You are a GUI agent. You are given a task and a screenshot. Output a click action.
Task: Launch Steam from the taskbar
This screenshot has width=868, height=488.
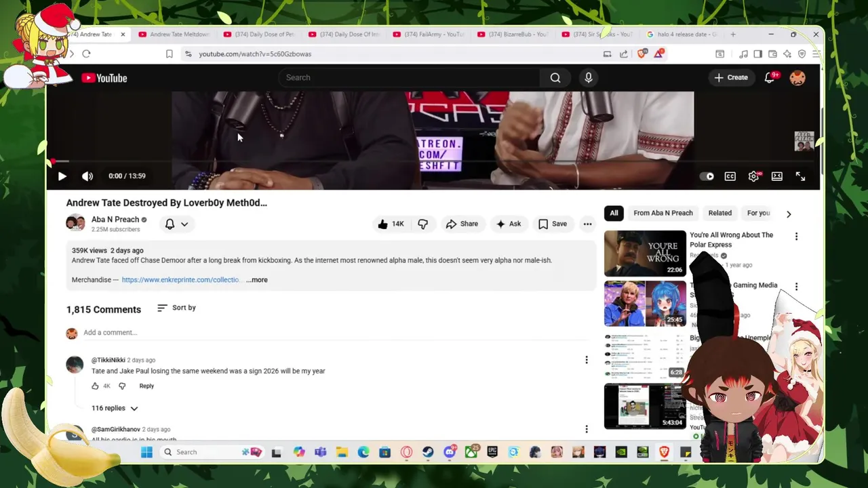tap(428, 452)
